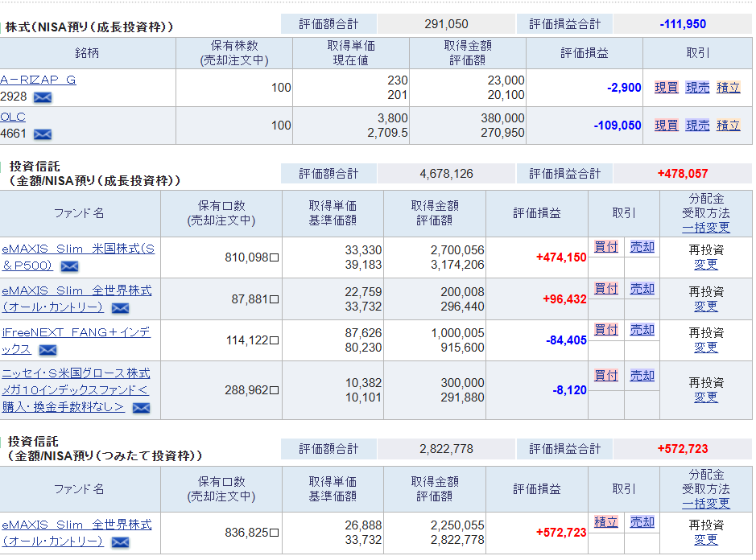The image size is (756, 560).
Task: Open the OLC stock name link
Action: 13,117
